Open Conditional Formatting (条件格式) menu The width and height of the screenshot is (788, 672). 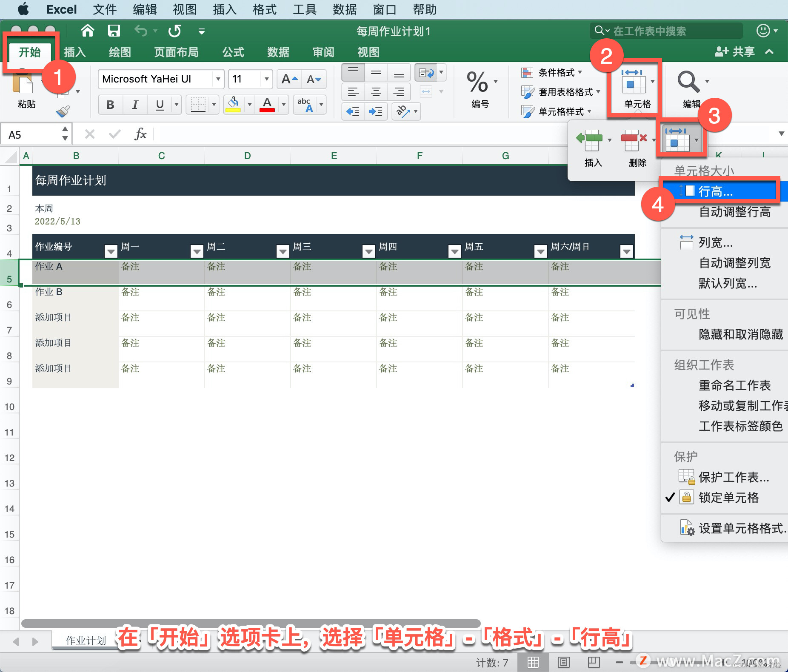pos(551,73)
